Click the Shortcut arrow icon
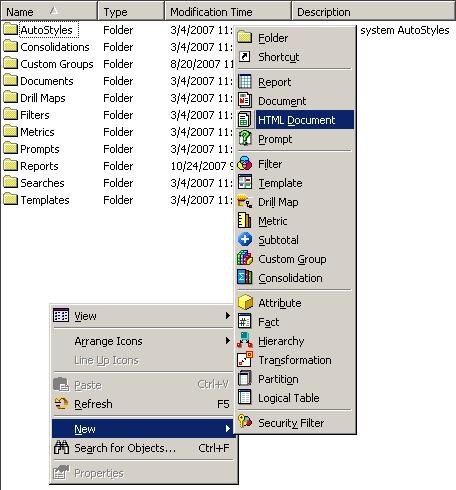This screenshot has height=490, width=456. (245, 57)
